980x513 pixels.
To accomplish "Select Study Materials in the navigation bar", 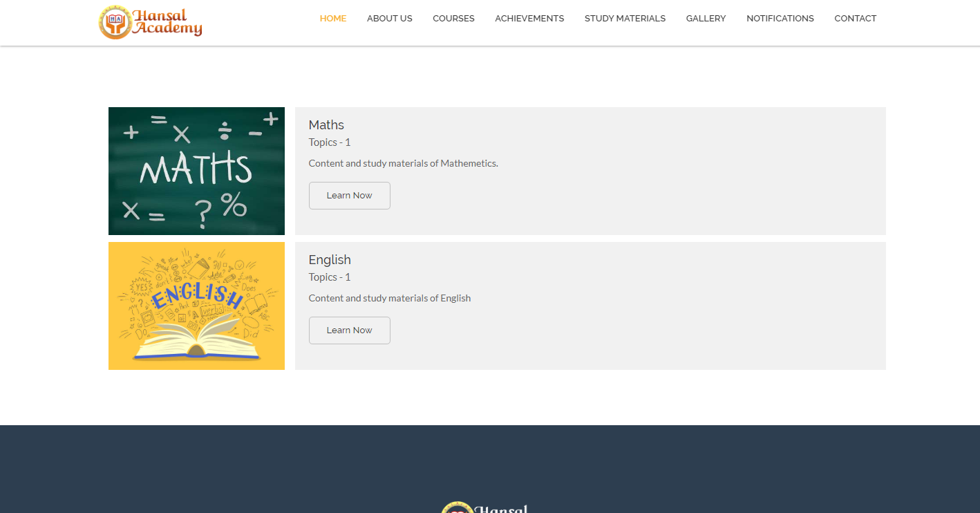I will [x=625, y=19].
